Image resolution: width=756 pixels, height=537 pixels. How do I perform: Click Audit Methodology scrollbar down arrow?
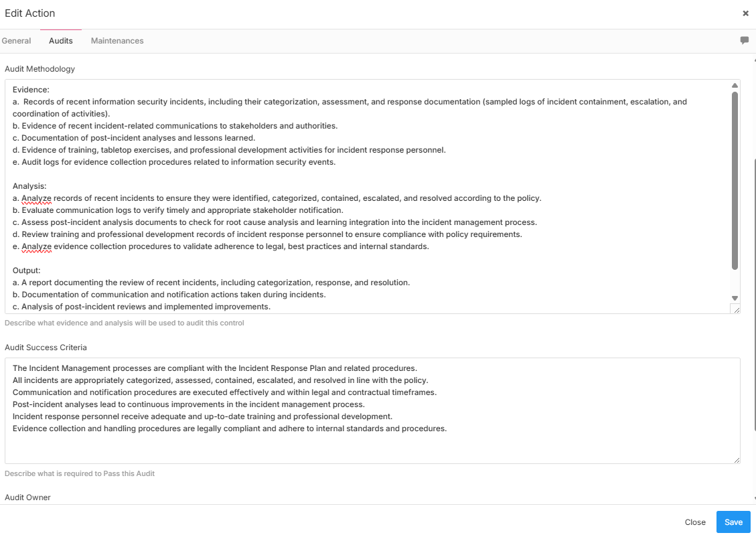[735, 298]
